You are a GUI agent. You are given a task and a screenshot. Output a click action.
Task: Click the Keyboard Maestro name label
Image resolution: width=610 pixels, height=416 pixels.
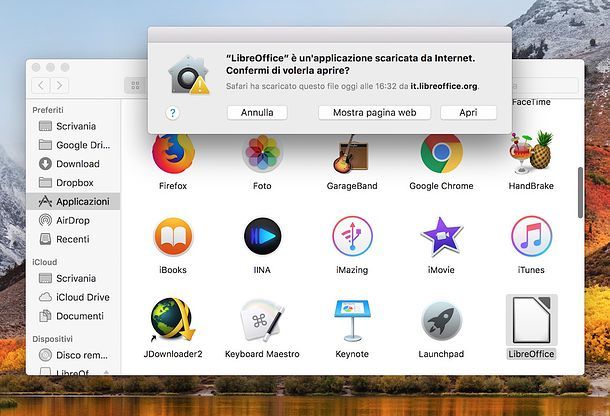click(x=262, y=354)
